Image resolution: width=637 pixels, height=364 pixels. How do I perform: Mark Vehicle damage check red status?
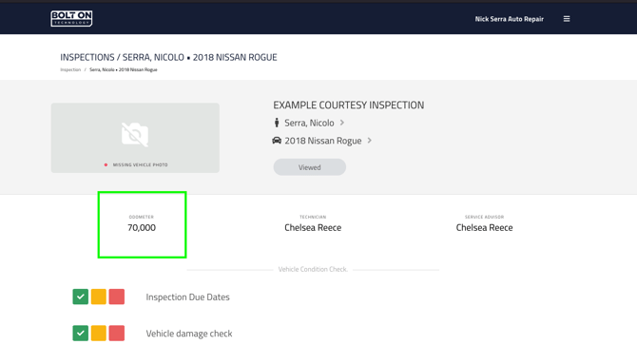pyautogui.click(x=117, y=334)
